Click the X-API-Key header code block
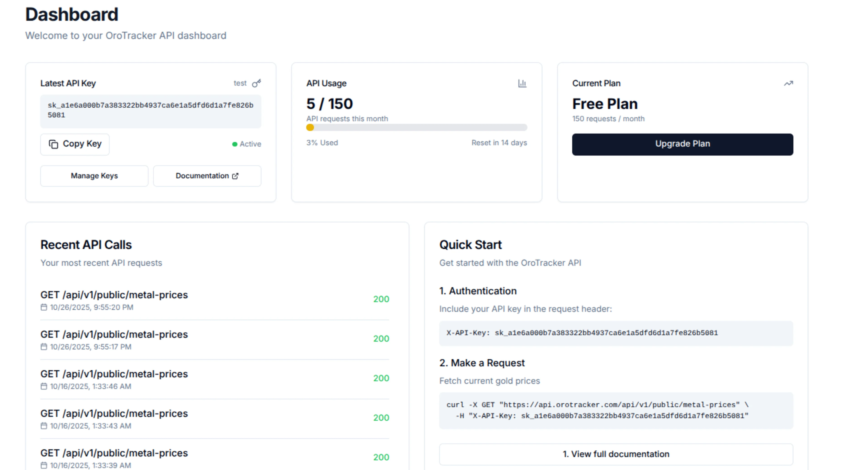868x470 pixels. pyautogui.click(x=616, y=333)
